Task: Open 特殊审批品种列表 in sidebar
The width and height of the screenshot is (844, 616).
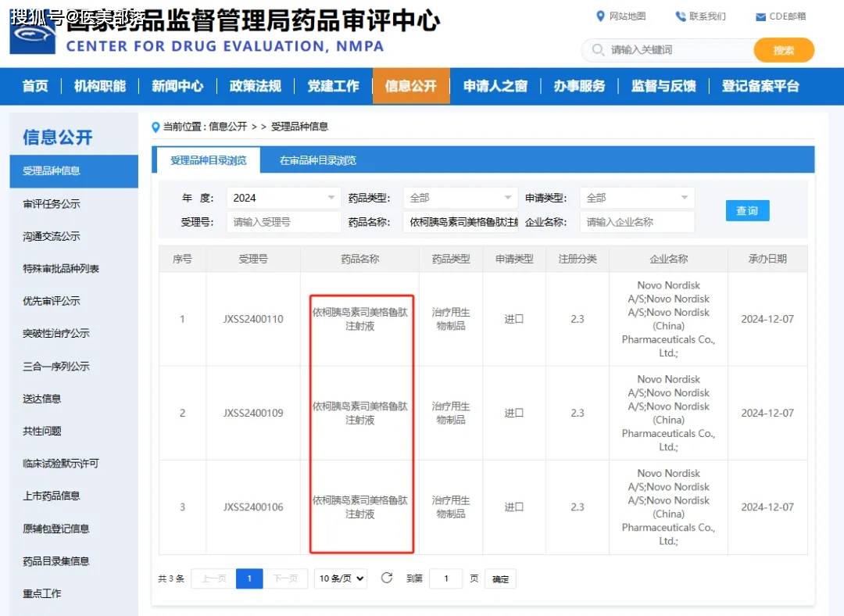Action: pyautogui.click(x=61, y=269)
